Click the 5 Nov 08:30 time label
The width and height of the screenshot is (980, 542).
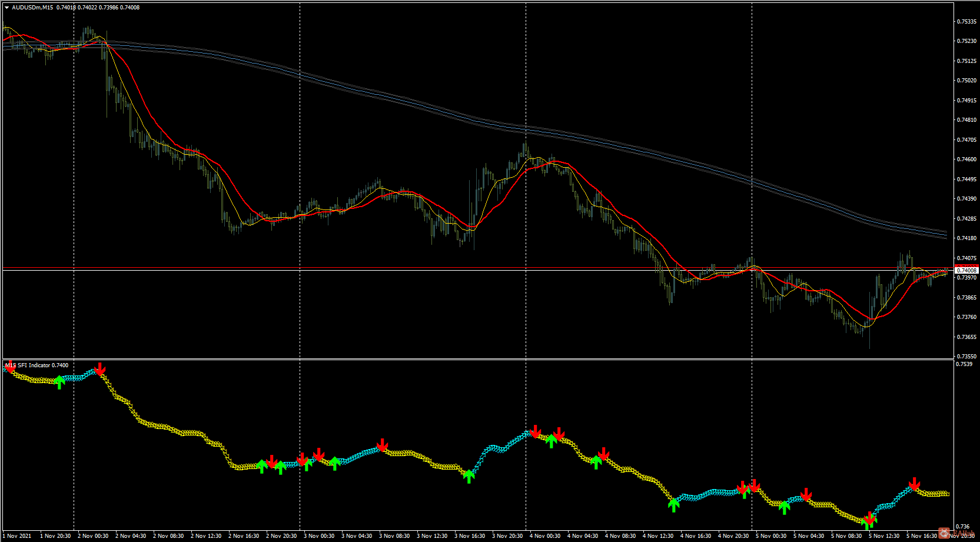[x=846, y=536]
